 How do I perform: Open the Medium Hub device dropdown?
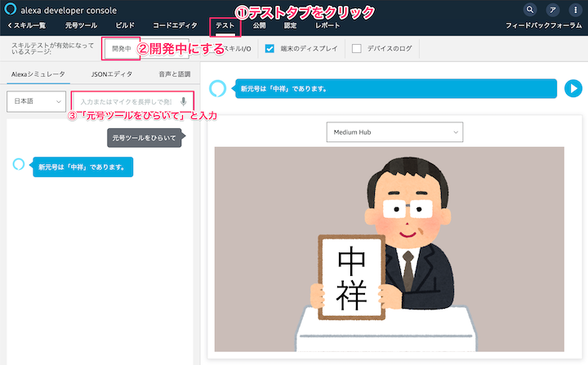click(395, 132)
